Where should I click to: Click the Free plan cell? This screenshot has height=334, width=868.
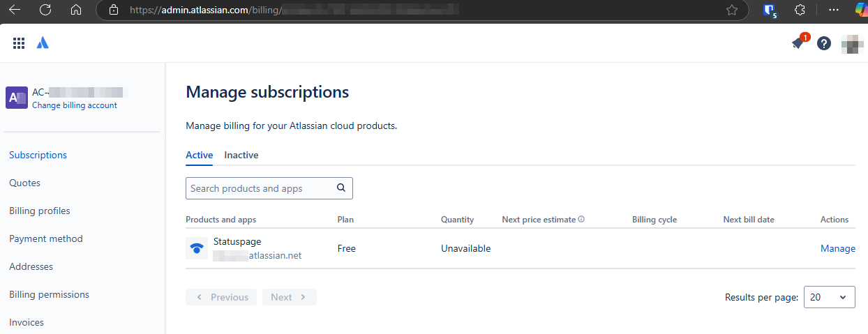click(x=347, y=248)
